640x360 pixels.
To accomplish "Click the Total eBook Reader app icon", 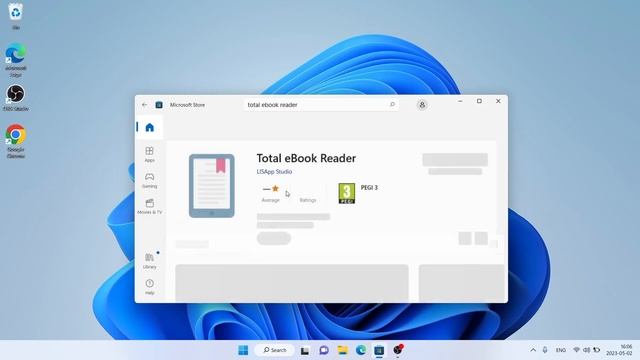I will coord(211,186).
